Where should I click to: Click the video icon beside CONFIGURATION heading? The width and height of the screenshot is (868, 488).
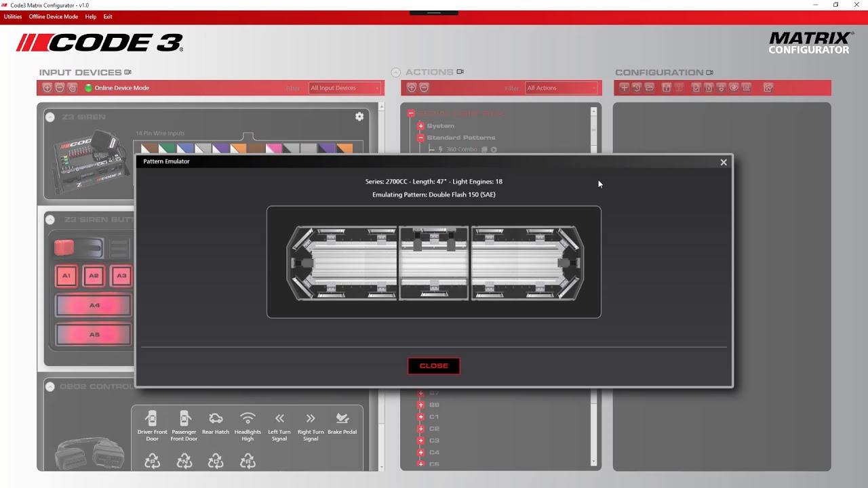(710, 72)
